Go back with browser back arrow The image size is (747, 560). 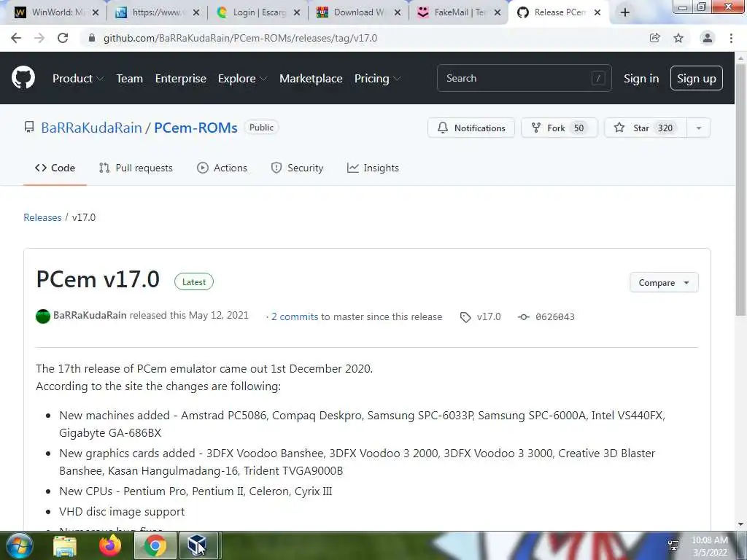[16, 38]
